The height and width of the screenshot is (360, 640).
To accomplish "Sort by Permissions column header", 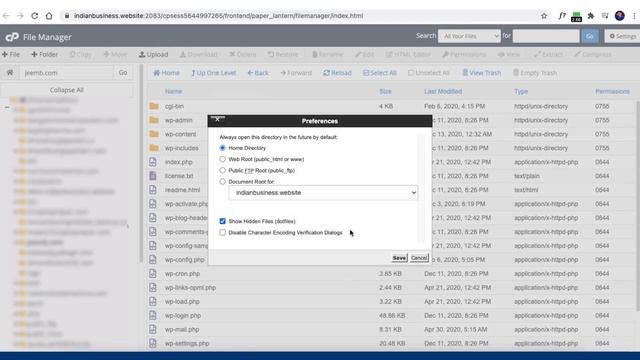I will tap(612, 91).
